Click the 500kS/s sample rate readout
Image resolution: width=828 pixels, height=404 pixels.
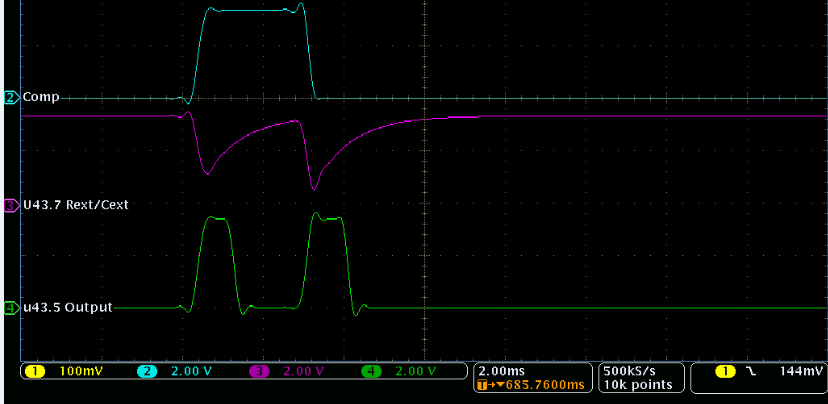630,371
